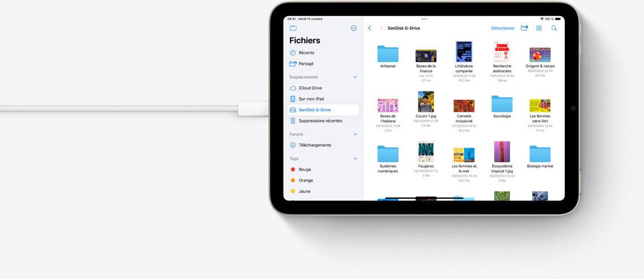Open the Cousin 1.jpg thumbnail

click(x=426, y=102)
